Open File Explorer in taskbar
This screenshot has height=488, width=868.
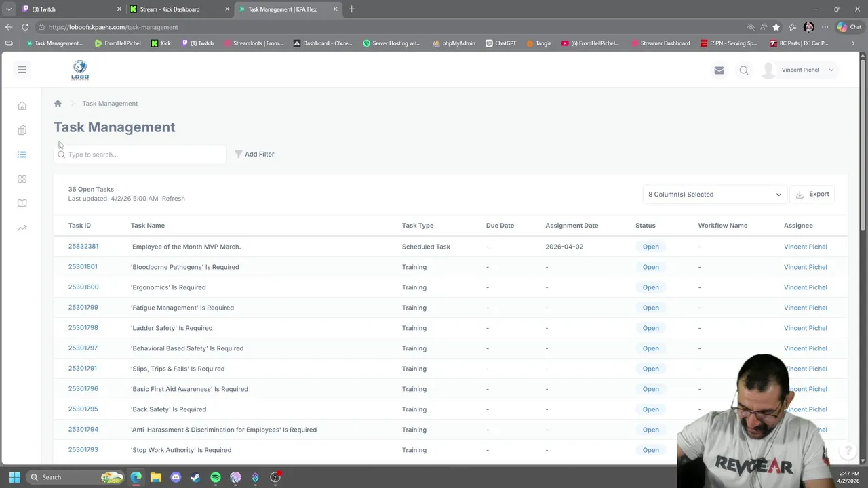click(x=156, y=477)
